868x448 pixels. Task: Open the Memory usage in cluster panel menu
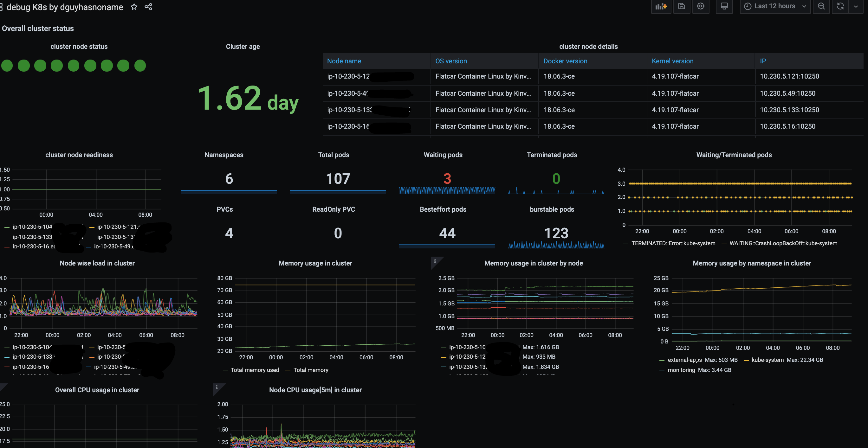(x=315, y=263)
